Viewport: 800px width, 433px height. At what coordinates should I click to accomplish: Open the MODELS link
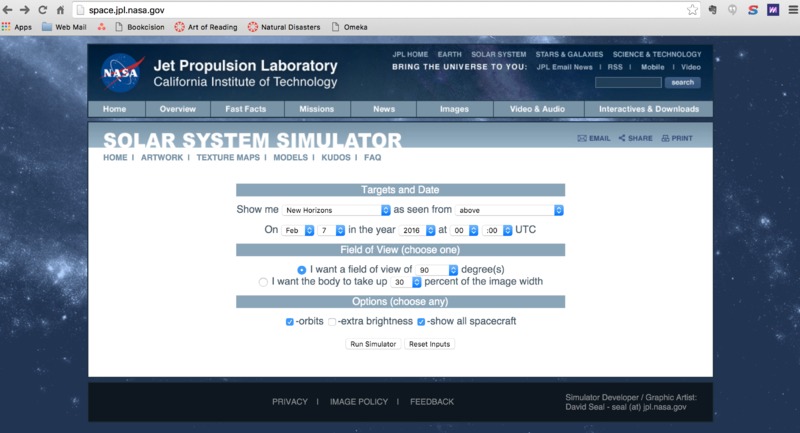tap(290, 158)
